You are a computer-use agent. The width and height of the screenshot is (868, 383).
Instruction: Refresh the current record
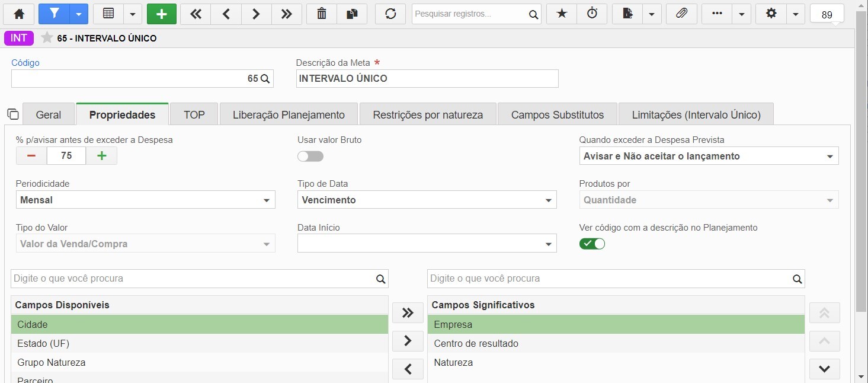tap(390, 14)
